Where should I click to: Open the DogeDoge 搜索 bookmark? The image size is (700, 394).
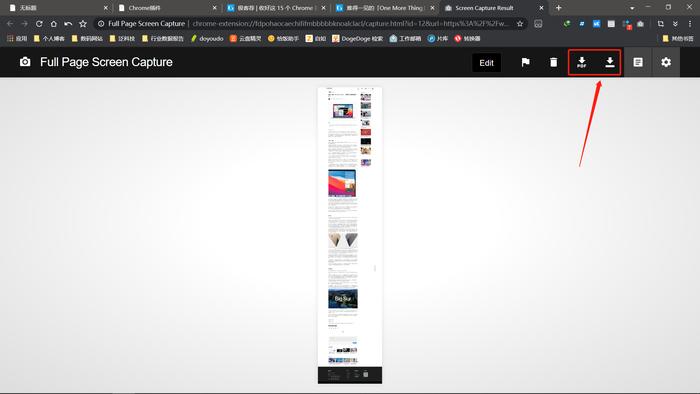tap(358, 39)
